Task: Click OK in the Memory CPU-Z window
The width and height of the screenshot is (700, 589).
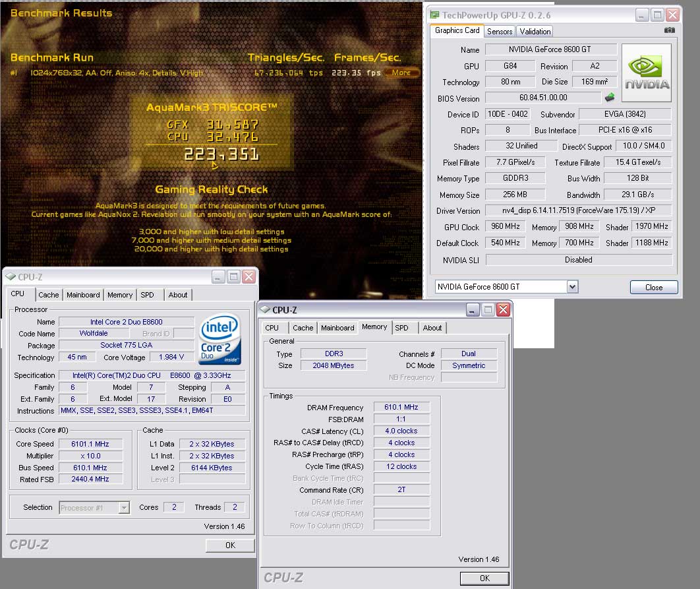Action: (485, 578)
